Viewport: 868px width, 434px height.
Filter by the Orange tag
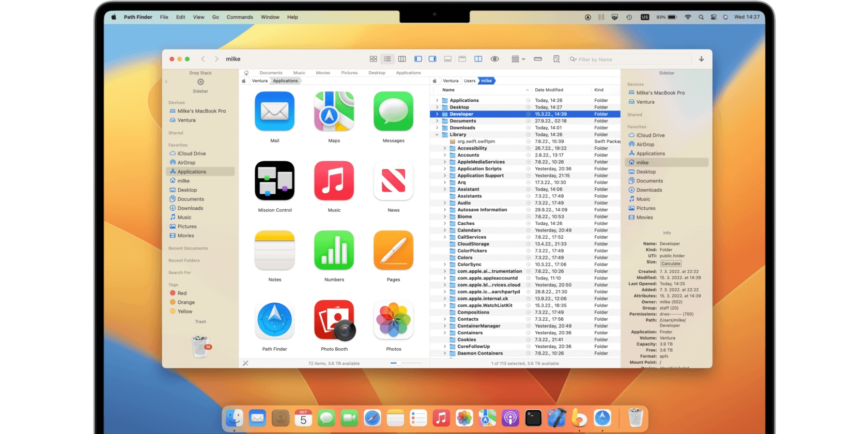(182, 302)
